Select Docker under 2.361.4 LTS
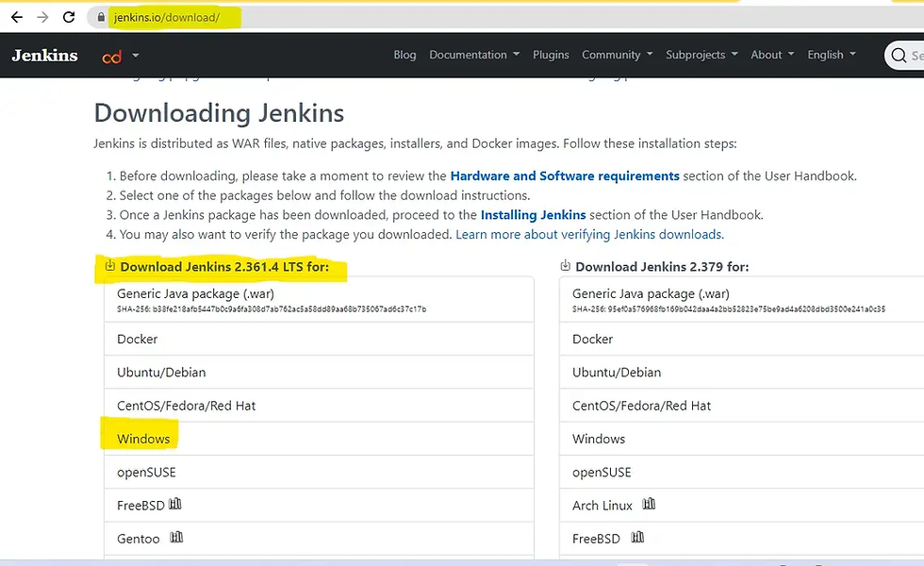Screen dimensions: 924x566 click(319, 339)
